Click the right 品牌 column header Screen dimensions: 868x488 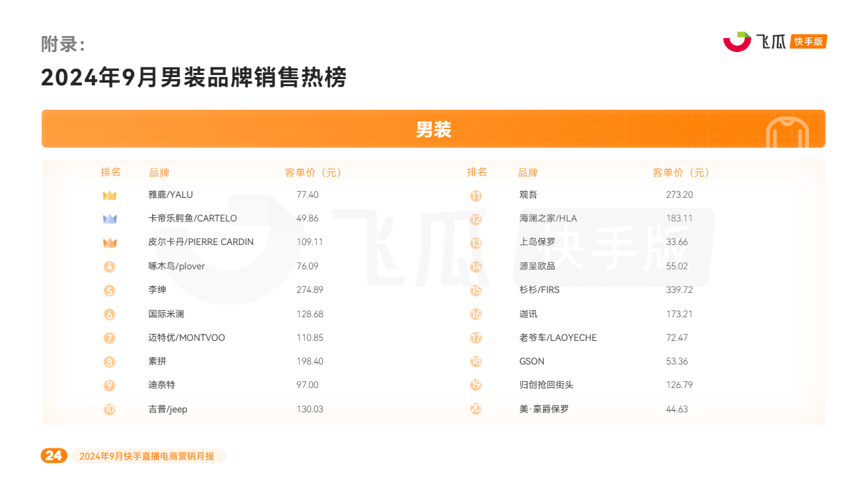click(528, 173)
